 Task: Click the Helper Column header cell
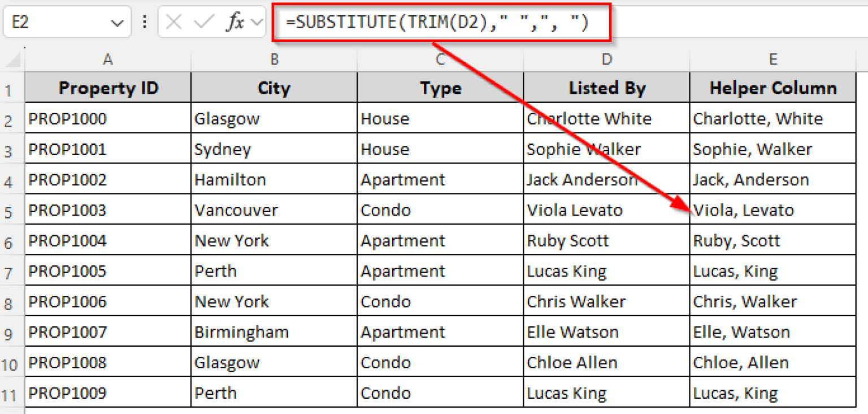point(772,88)
